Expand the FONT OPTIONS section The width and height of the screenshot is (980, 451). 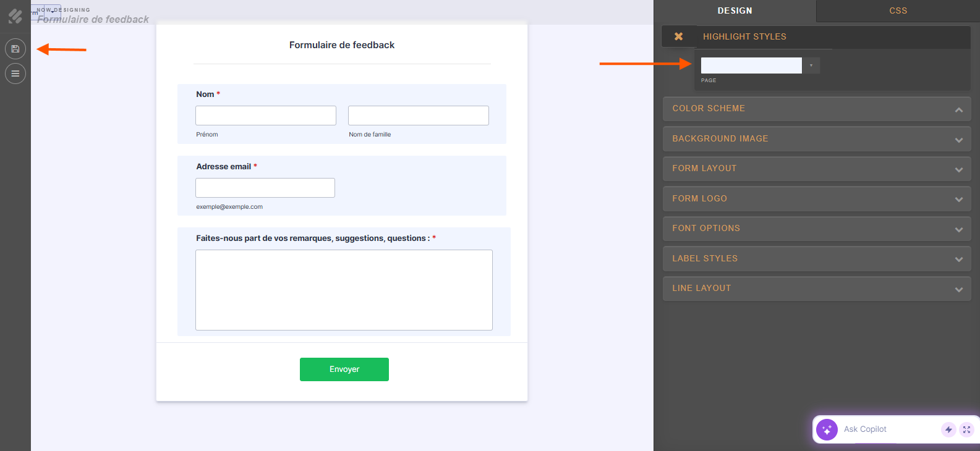[817, 229]
